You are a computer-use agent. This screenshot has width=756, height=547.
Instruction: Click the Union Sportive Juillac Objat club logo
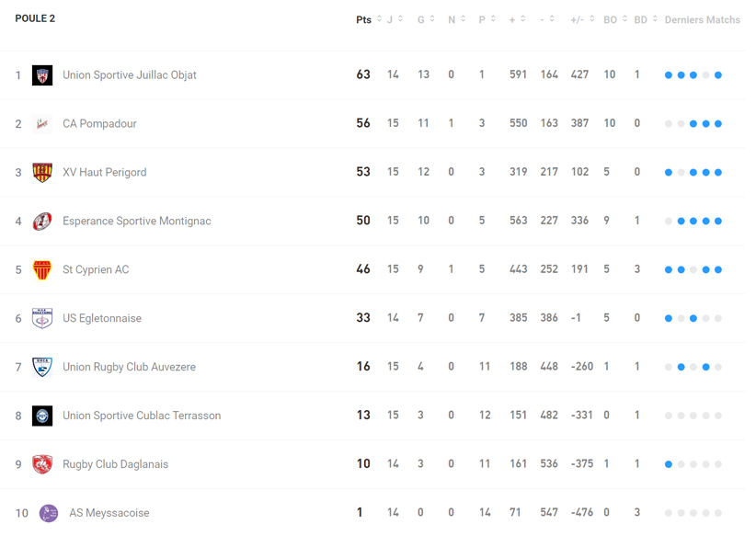[42, 75]
